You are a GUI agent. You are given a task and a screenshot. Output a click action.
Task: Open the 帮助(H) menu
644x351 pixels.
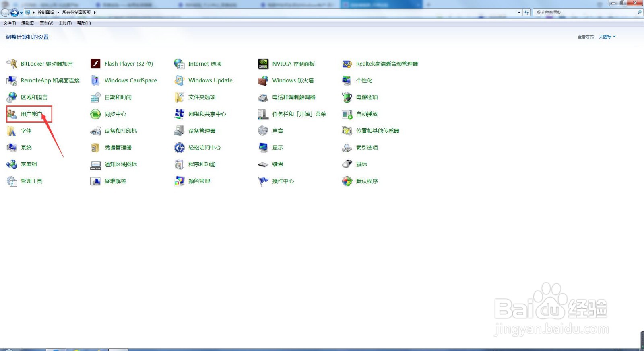(x=84, y=23)
